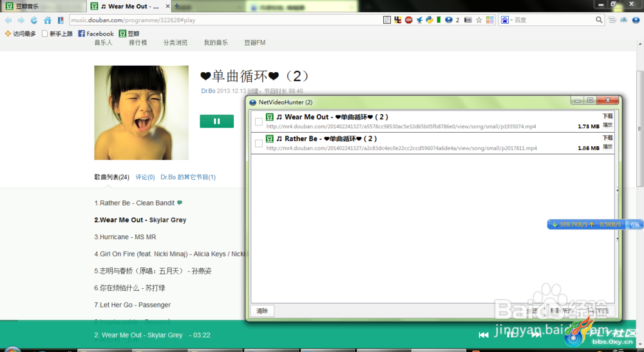This screenshot has width=644, height=352.
Task: Click the speech bubble icon after Clean Bandit
Action: pos(180,202)
